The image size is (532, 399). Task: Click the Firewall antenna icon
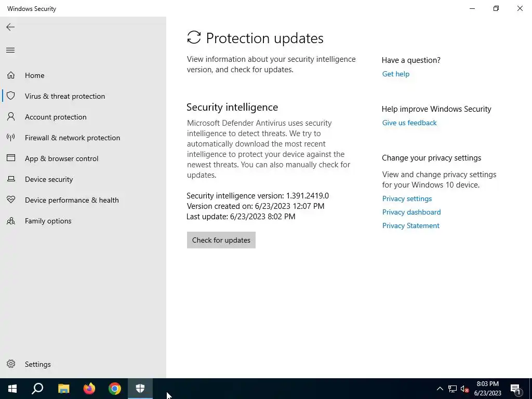11,137
